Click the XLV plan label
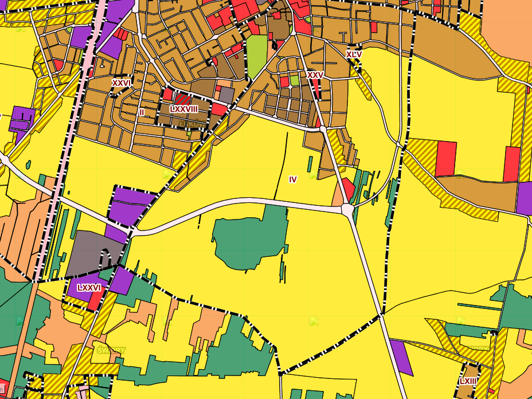The image size is (532, 399). click(x=354, y=54)
